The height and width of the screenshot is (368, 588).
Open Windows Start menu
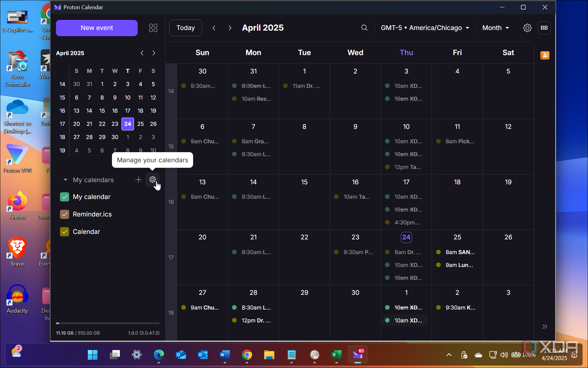click(92, 355)
